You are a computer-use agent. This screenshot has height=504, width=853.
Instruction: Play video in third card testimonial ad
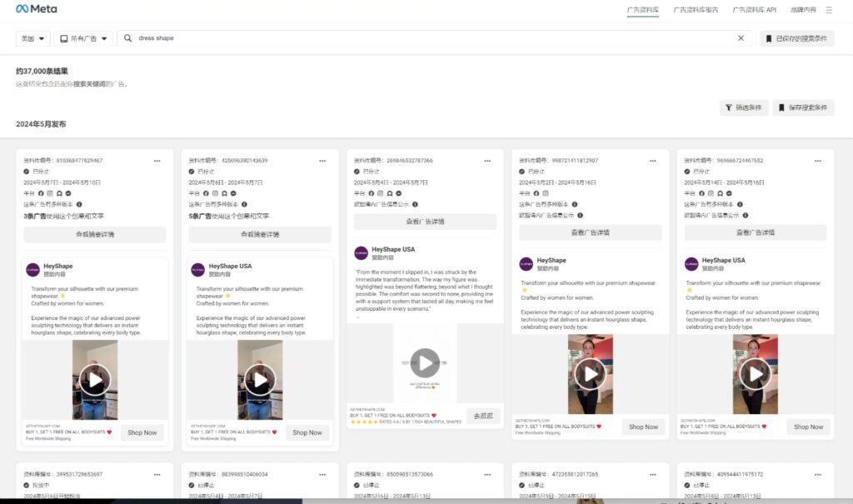(425, 363)
